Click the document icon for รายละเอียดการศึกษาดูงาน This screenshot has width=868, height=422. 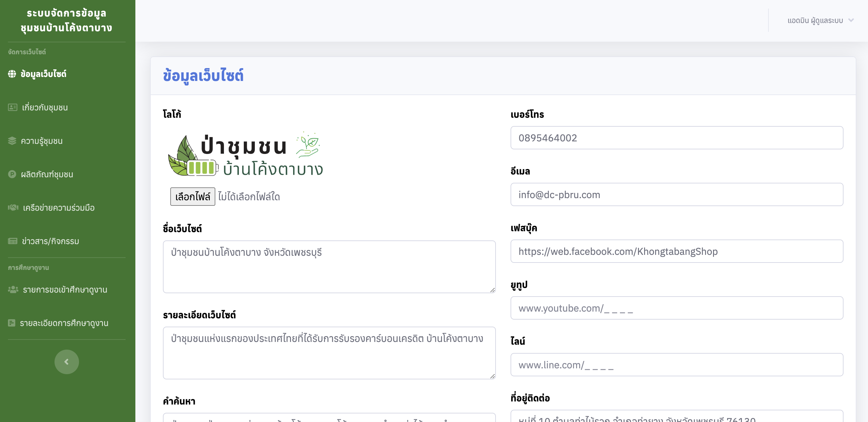(11, 323)
